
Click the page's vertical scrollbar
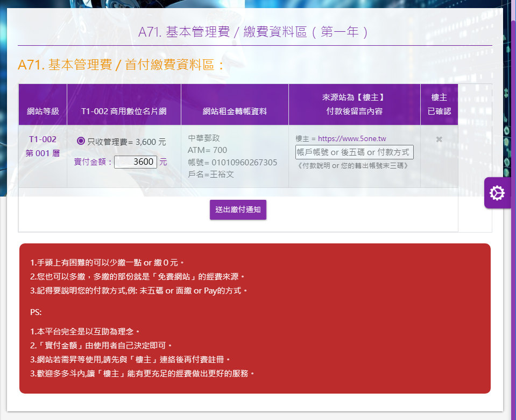[513, 215]
